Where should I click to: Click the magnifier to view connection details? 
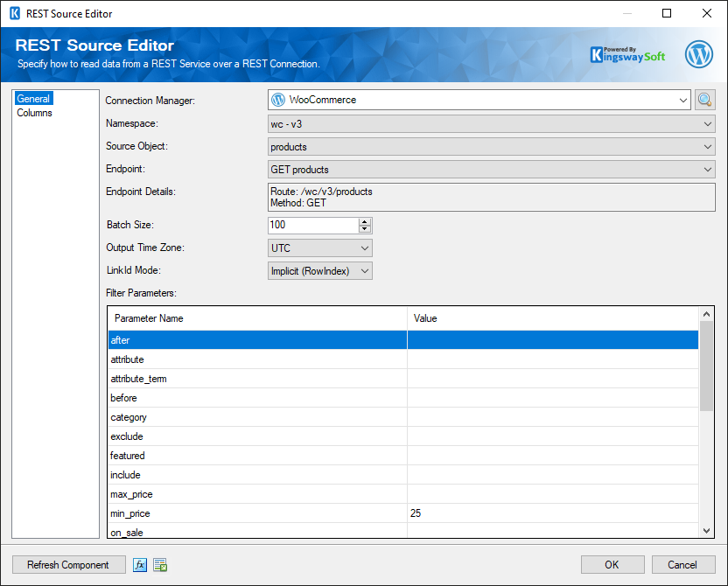pyautogui.click(x=704, y=100)
